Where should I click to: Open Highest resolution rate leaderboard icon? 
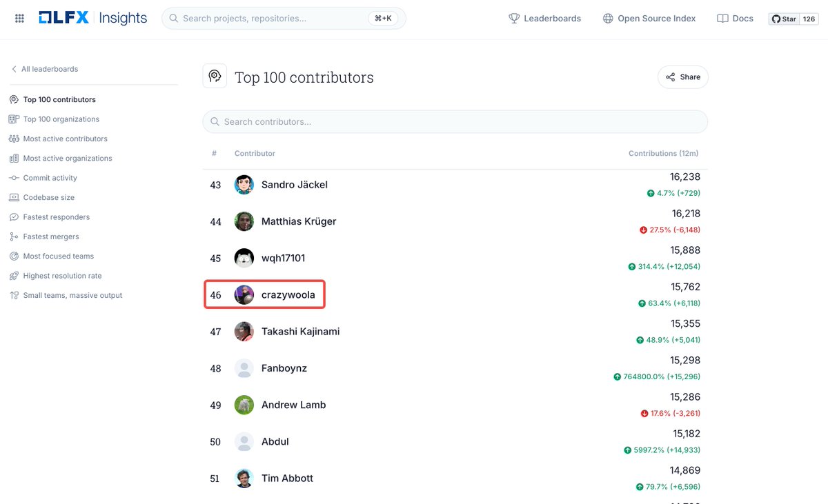tap(13, 275)
